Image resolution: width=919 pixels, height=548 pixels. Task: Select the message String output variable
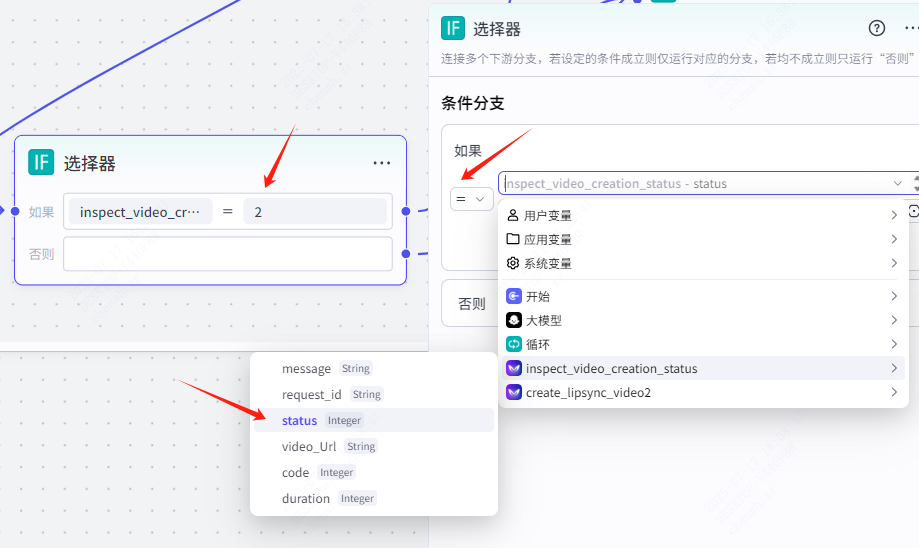[x=374, y=368]
